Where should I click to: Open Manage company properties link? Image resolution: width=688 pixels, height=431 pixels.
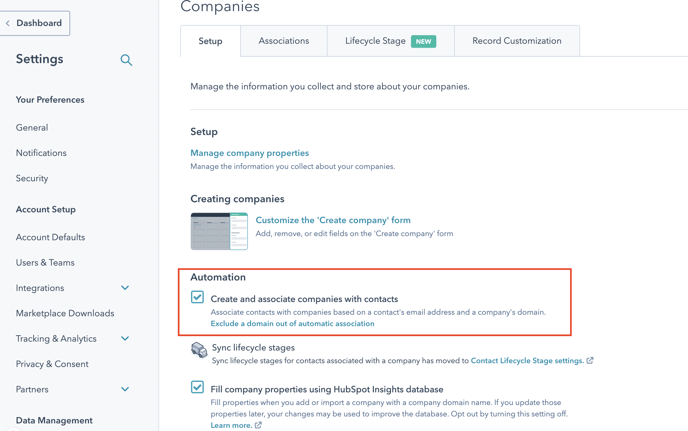pyautogui.click(x=250, y=153)
